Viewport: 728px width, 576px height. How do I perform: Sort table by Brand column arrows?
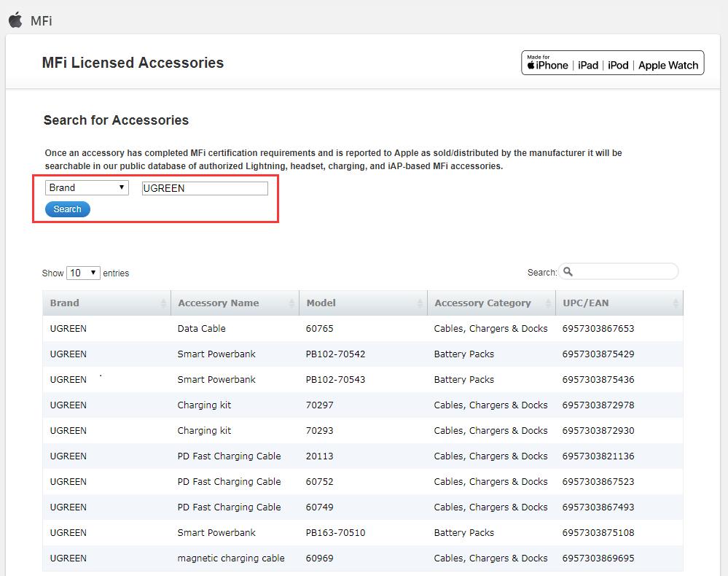[x=163, y=303]
